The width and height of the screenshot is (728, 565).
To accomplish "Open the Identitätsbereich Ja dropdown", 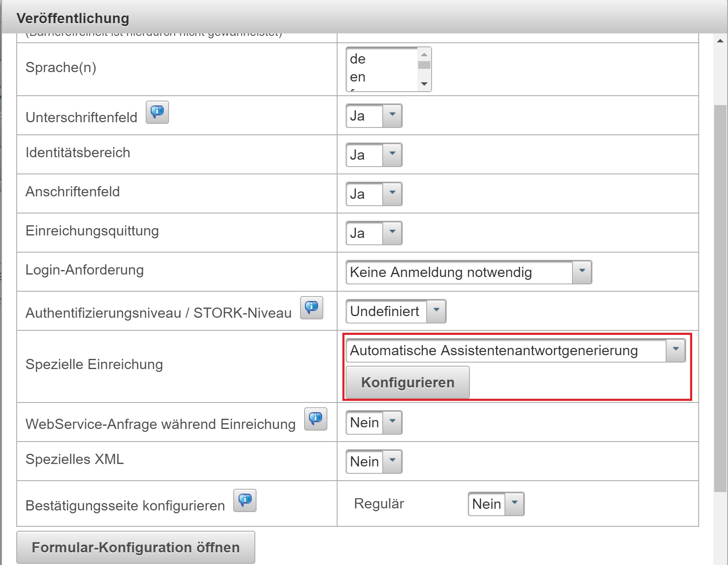I will [x=374, y=155].
